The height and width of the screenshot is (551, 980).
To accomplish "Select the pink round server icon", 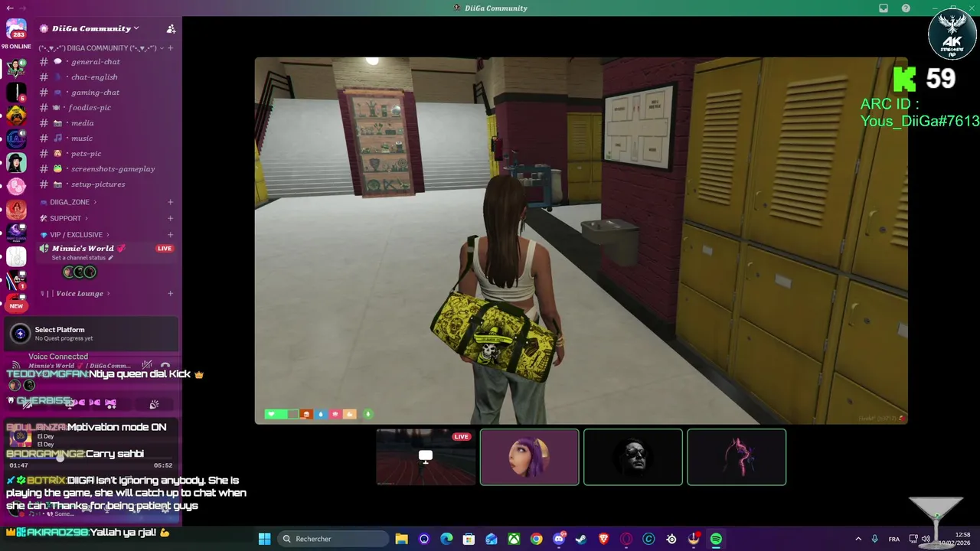I will [x=16, y=186].
